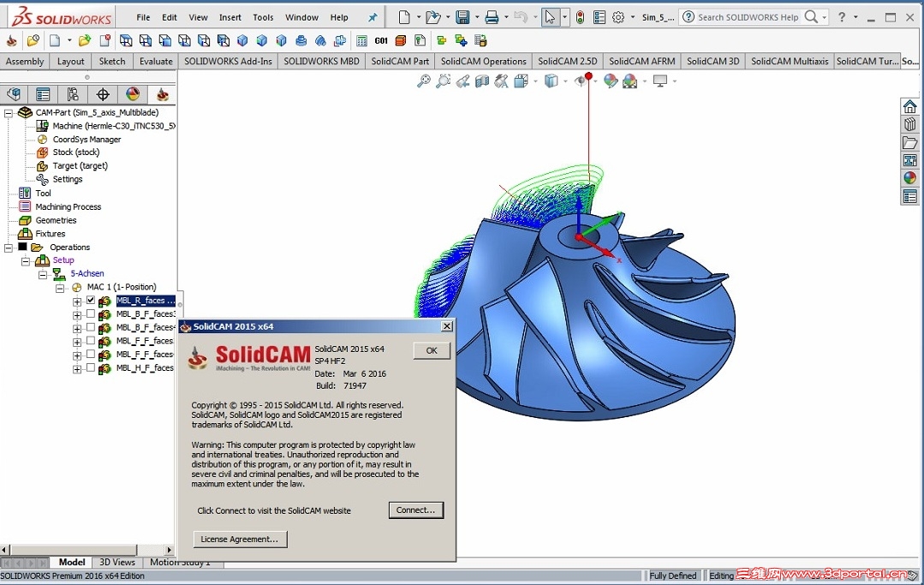Switch to the SolidCAM Manager tab icon

(162, 94)
